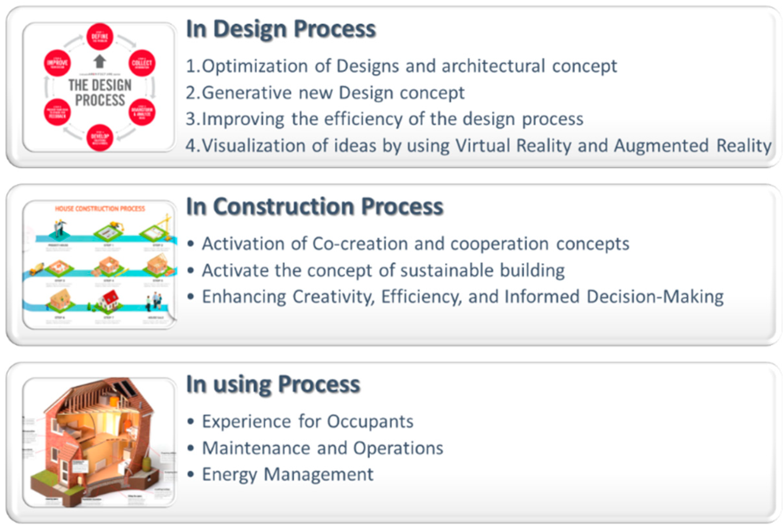Click "Optimization of Designs and architectural concept"
The width and height of the screenshot is (783, 532).
click(401, 66)
